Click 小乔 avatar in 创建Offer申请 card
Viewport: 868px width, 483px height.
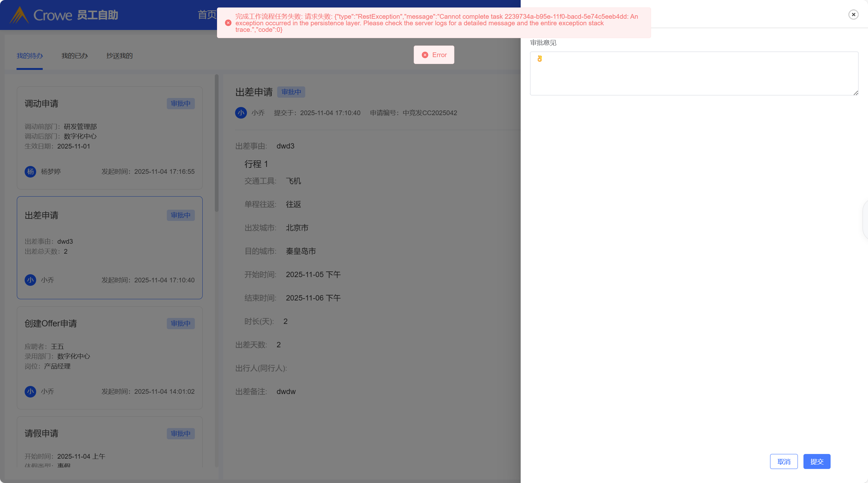[30, 391]
